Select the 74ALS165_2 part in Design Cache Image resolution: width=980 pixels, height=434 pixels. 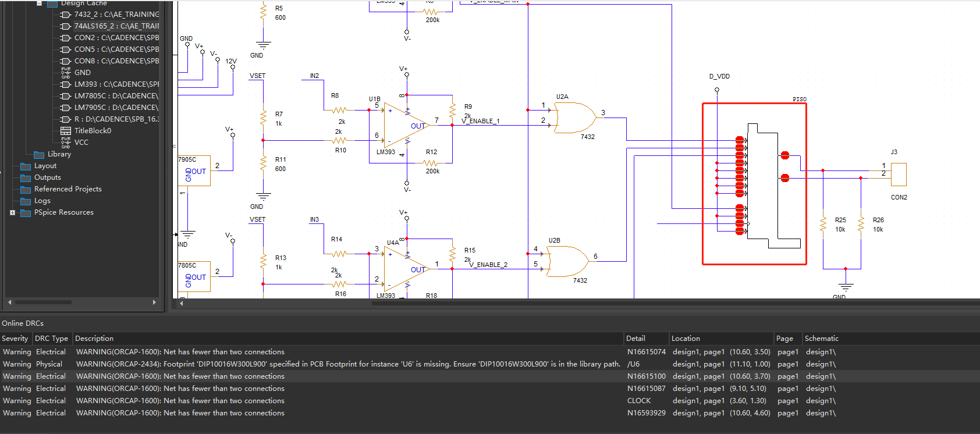116,26
